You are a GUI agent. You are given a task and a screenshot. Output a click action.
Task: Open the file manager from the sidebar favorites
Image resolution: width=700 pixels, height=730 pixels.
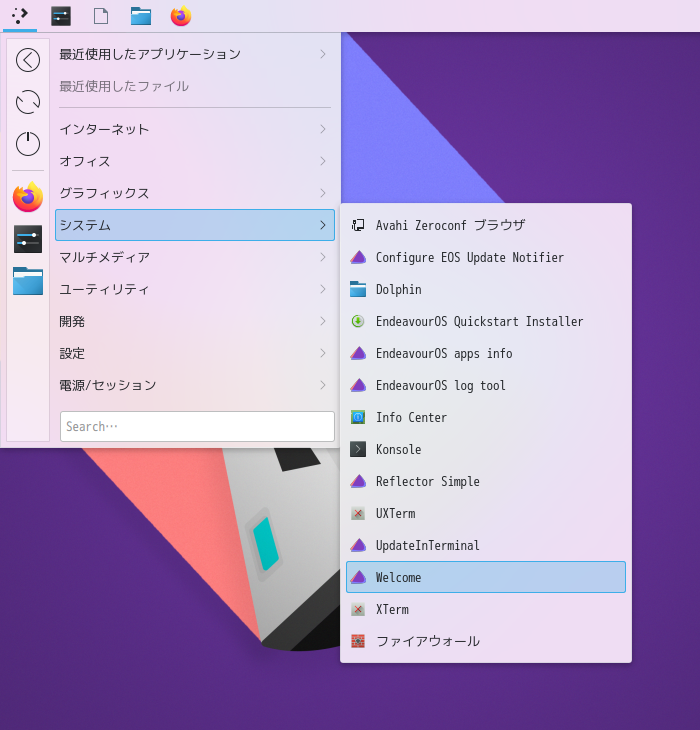coord(28,281)
